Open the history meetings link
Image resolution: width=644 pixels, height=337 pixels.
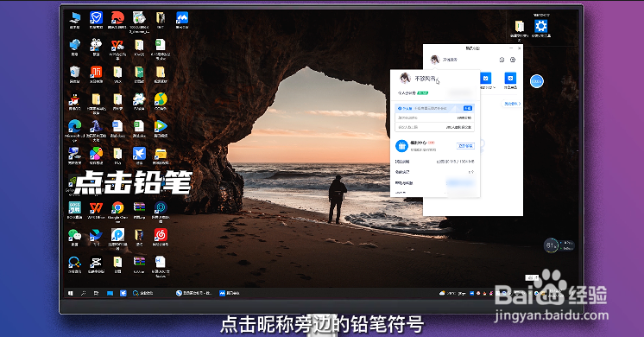point(512,104)
